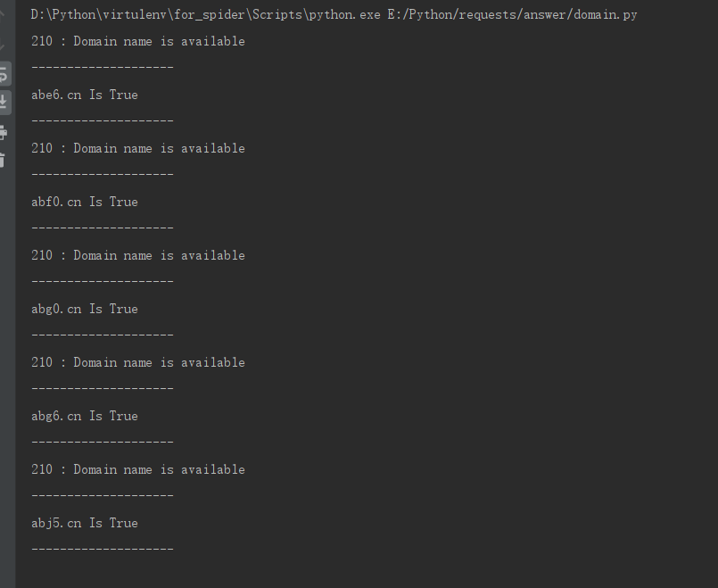The image size is (718, 588).
Task: Click the '210' message right above abj5.cn
Action: click(x=138, y=469)
